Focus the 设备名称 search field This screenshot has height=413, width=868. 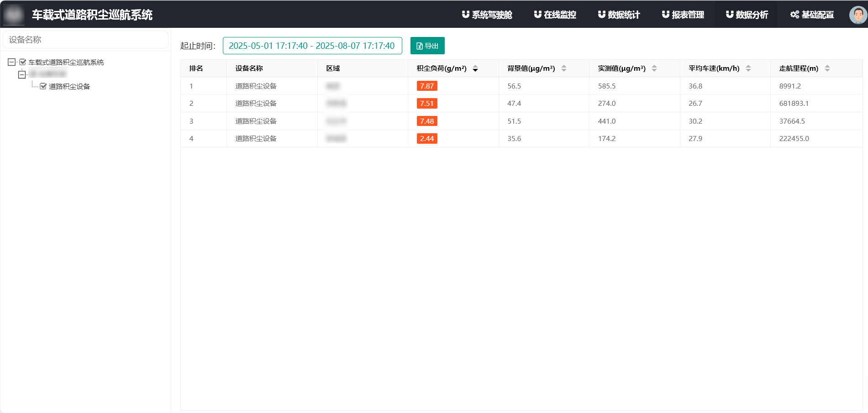[86, 40]
